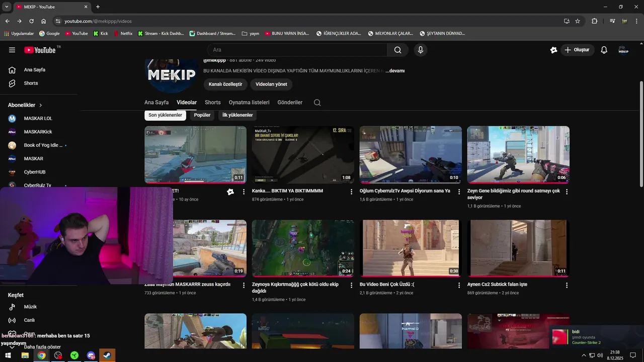Open Steam from the taskbar
Viewport: 644px width, 362px height.
pyautogui.click(x=108, y=355)
